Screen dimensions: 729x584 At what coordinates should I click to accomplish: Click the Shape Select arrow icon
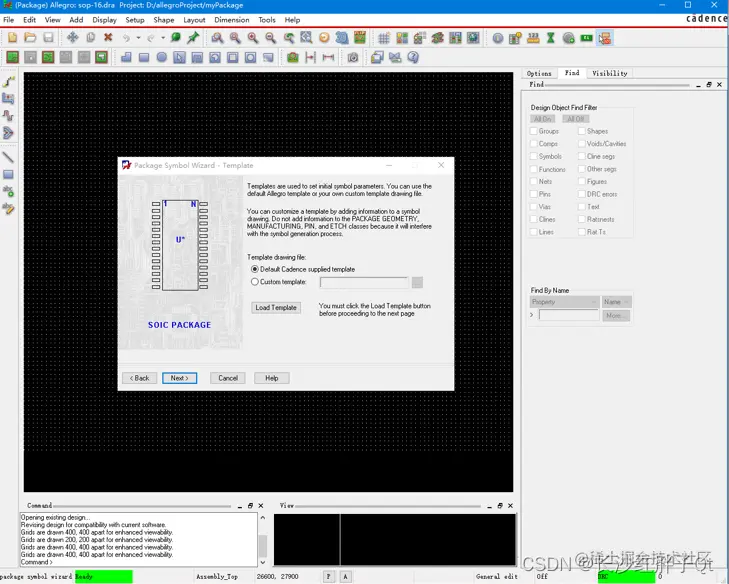179,57
